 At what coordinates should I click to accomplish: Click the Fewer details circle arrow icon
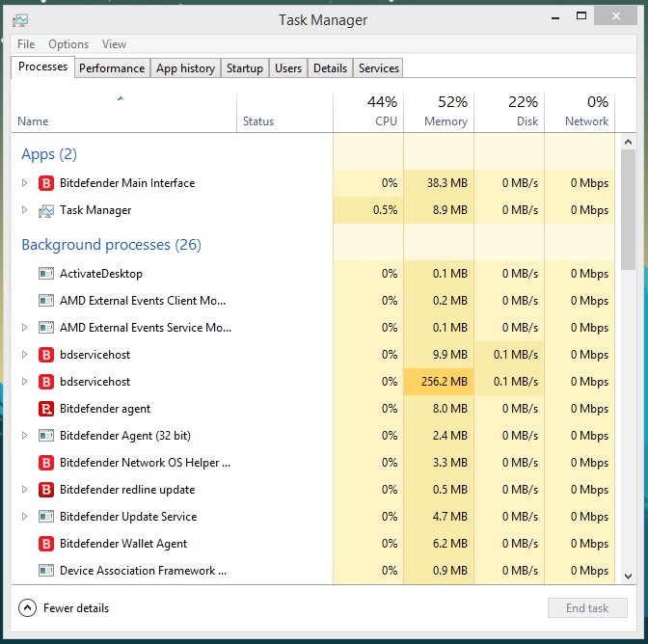click(27, 608)
